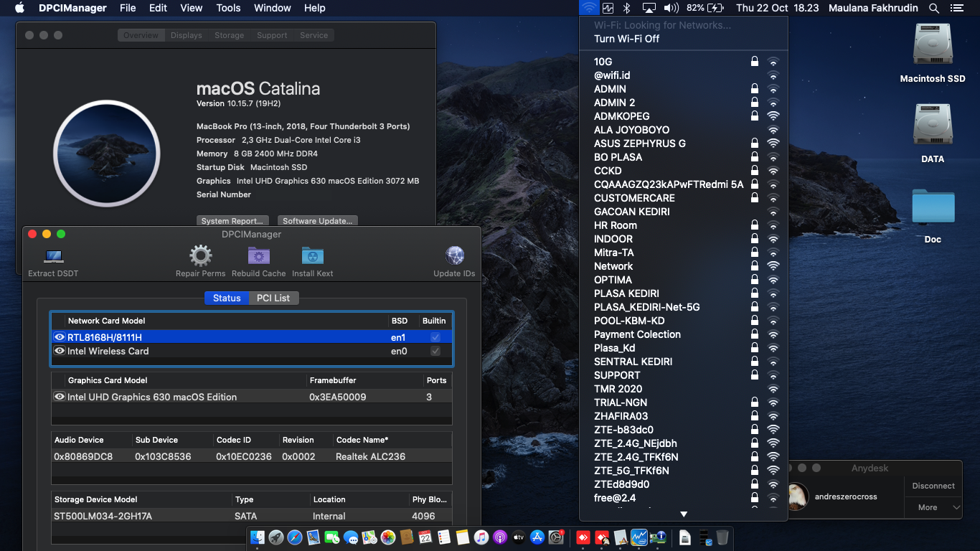Click the Software Update button
The image size is (980, 551).
click(317, 221)
